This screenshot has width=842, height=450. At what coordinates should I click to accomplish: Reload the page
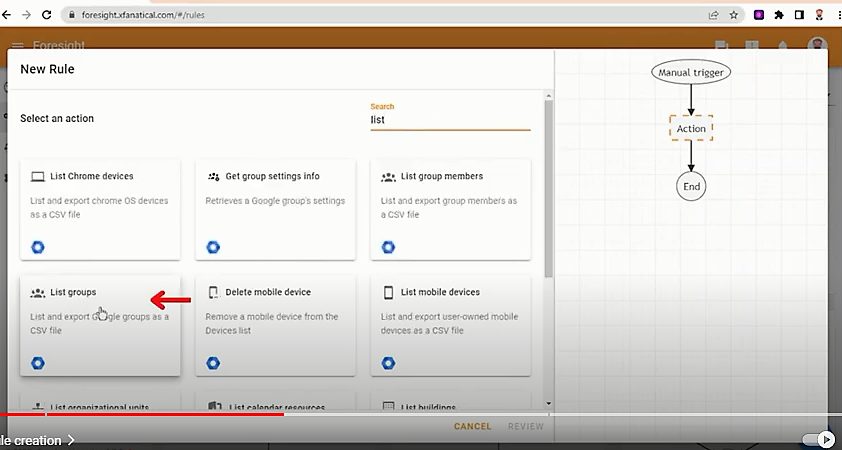pyautogui.click(x=47, y=15)
